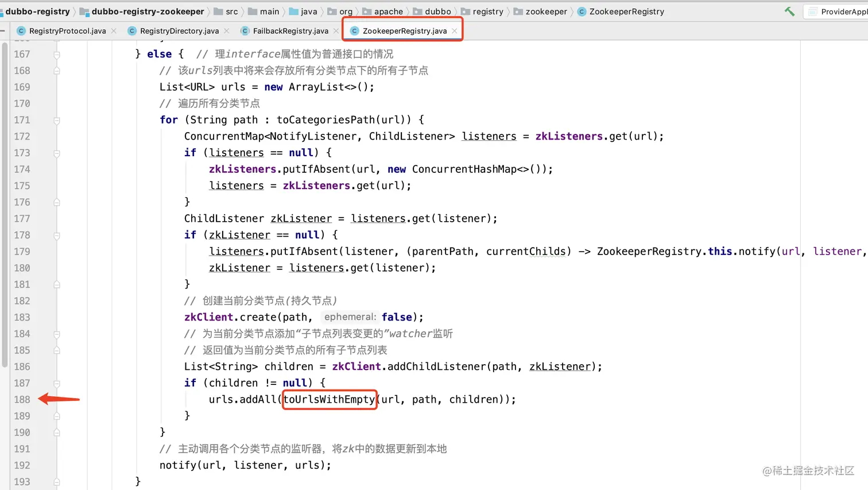The height and width of the screenshot is (490, 868).
Task: Click the ChildListener type on line 177
Action: [x=224, y=219]
